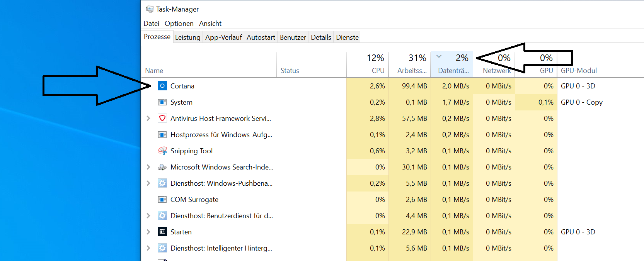Click the Diensthost Intelligenter Hinterg gear icon
The height and width of the screenshot is (261, 644).
tap(162, 248)
